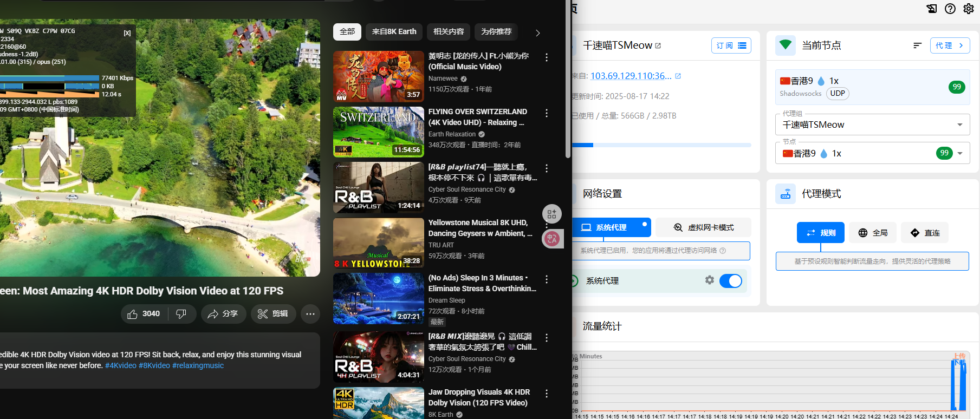Click the green 99 latency badge on 香港9 card
The height and width of the screenshot is (419, 980).
point(957,87)
